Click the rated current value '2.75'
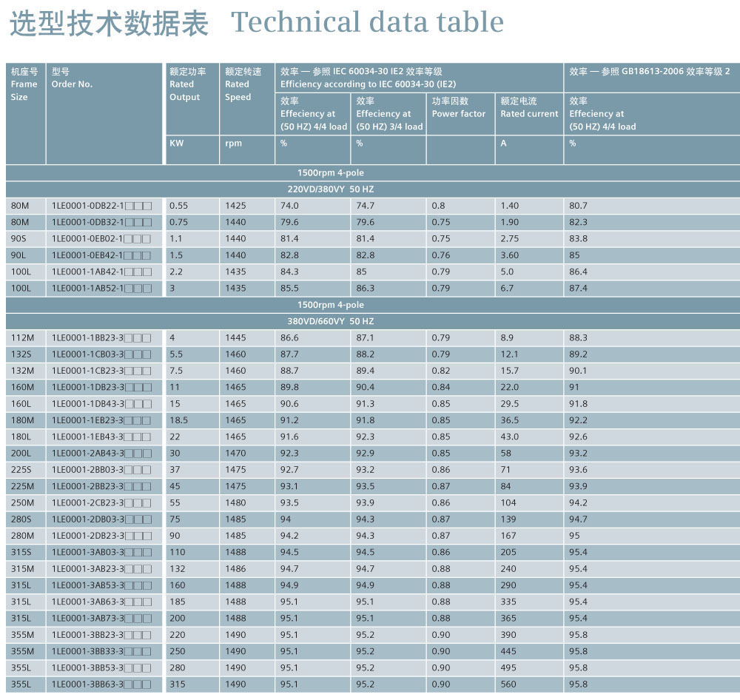This screenshot has height=700, width=740. coord(509,238)
